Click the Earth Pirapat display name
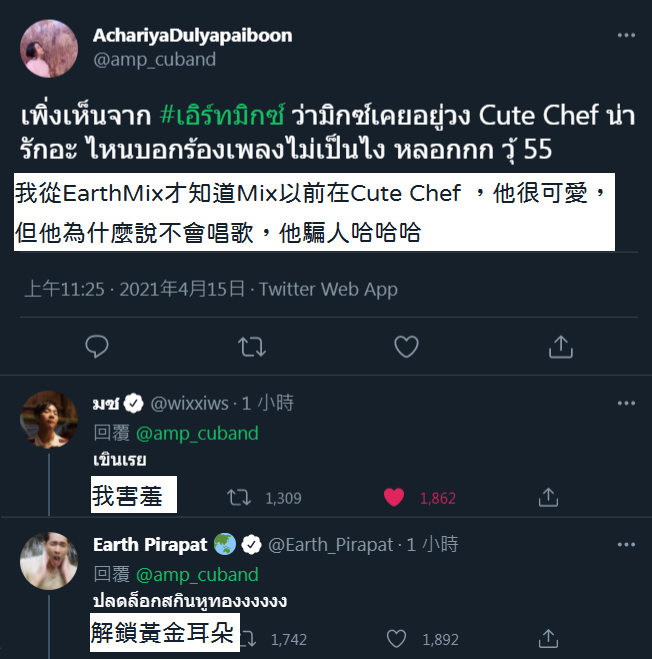 pos(150,545)
